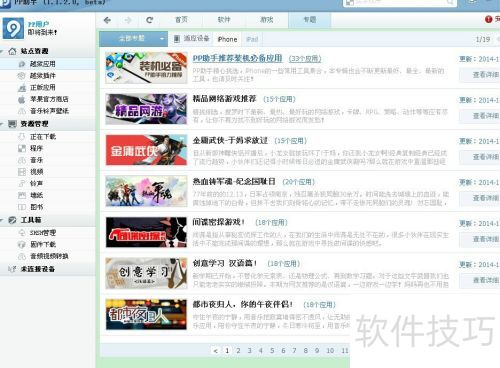Click the Apple logo for 苹果官方商店
Image resolution: width=500 pixels, height=368 pixels.
[22, 99]
